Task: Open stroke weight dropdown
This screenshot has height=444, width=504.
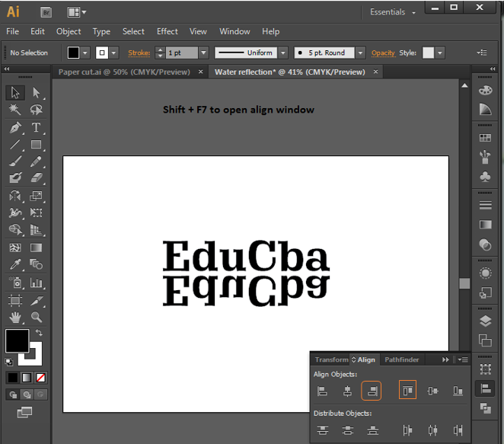Action: tap(203, 53)
